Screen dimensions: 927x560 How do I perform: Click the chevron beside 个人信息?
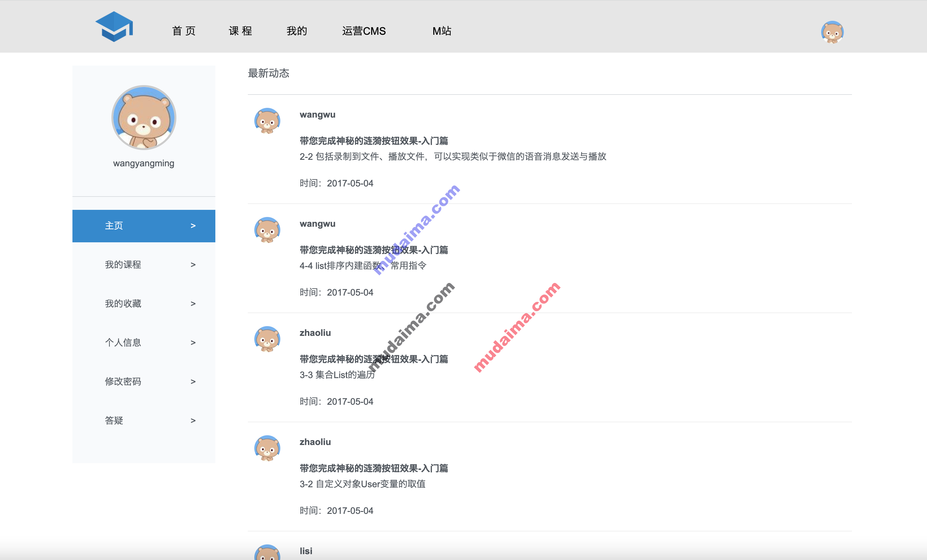point(193,343)
